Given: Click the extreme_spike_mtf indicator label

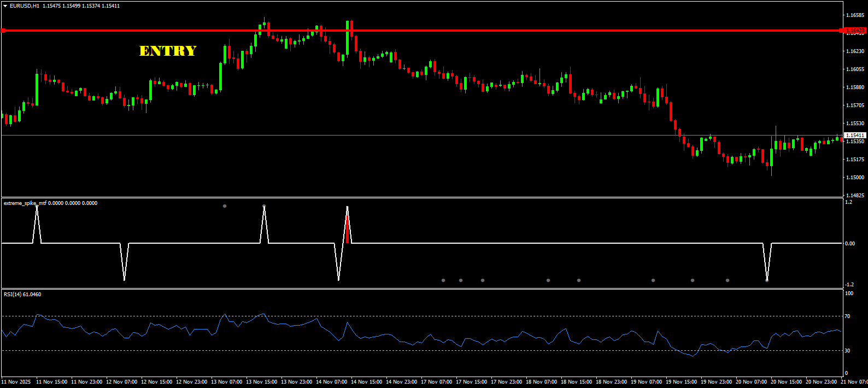Looking at the screenshot, I should 25,203.
